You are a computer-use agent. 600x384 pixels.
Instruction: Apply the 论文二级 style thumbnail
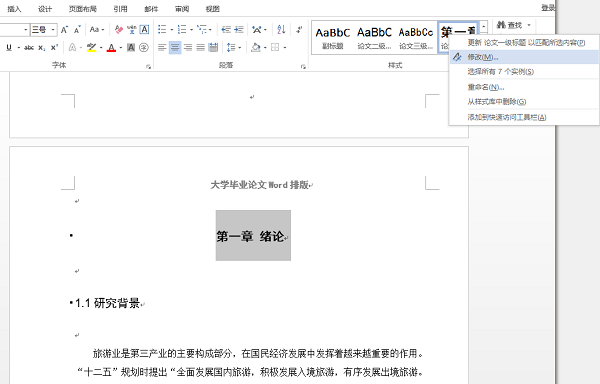point(374,38)
